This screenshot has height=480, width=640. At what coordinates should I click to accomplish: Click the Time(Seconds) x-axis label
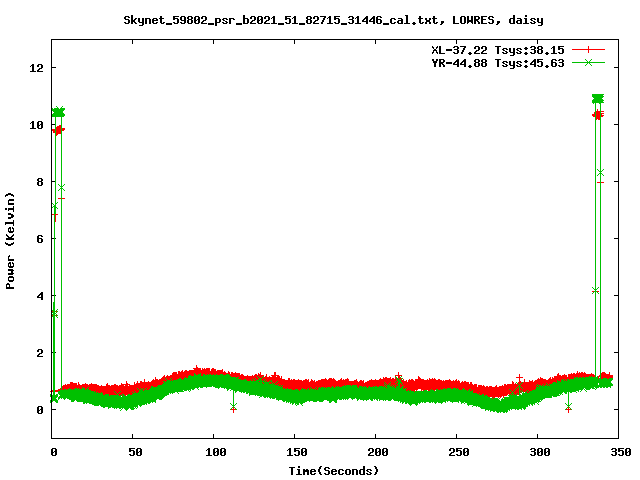coord(334,470)
